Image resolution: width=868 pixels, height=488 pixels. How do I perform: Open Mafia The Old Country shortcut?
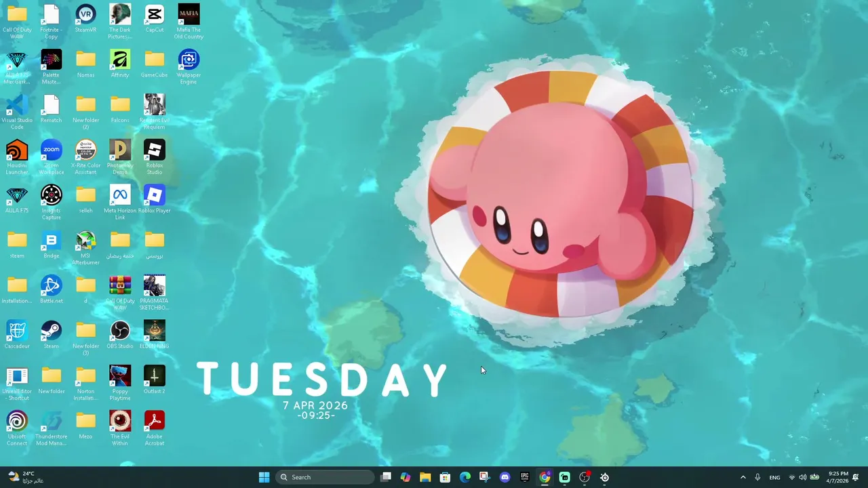tap(189, 22)
